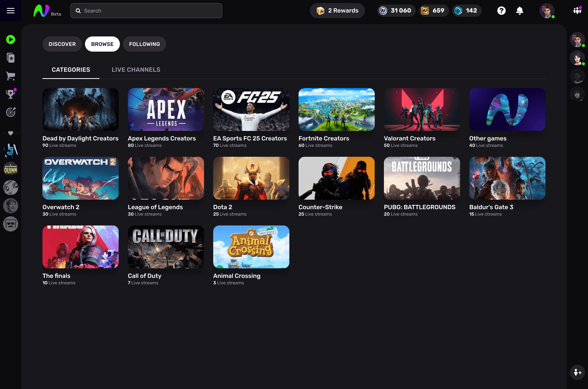Open second online friend avatar

(x=577, y=58)
